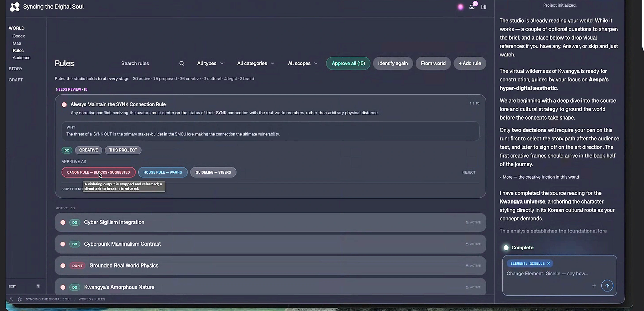Click the Rules page heading
644x311 pixels.
64,64
